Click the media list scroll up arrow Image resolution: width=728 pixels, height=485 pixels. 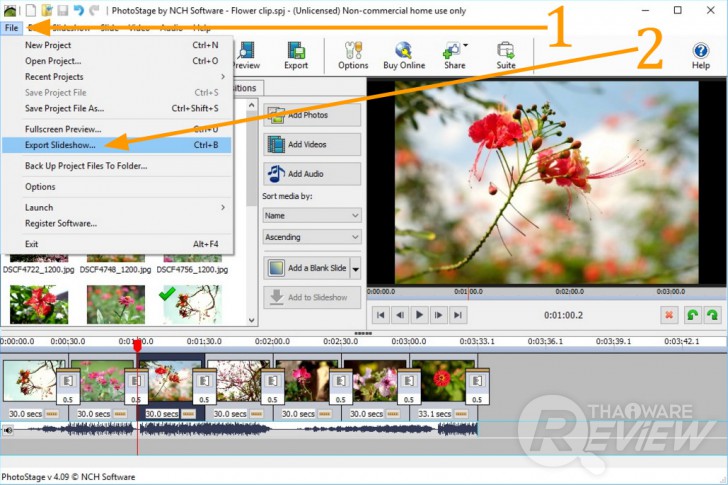click(252, 106)
